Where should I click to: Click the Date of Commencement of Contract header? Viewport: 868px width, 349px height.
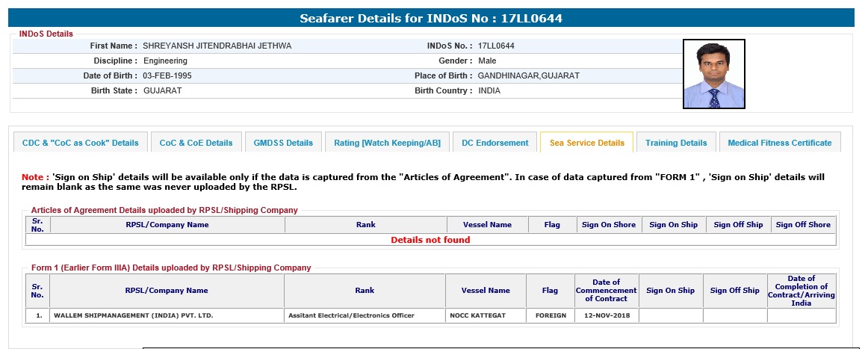tap(606, 291)
